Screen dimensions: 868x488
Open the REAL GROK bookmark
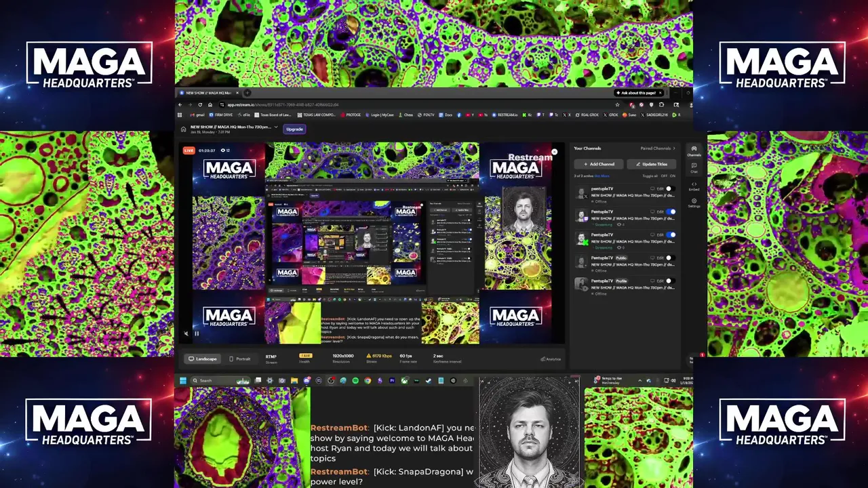click(x=587, y=115)
